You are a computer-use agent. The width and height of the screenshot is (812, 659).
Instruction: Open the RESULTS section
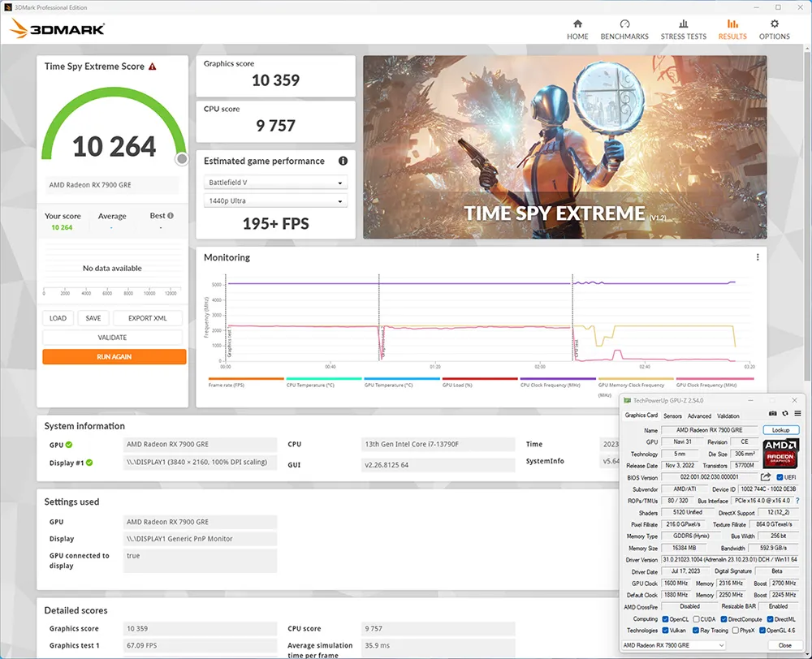coord(732,30)
